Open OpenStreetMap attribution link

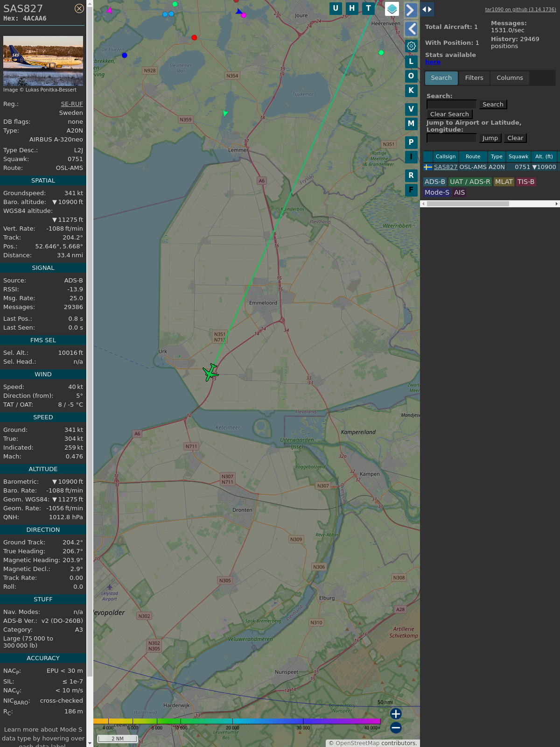point(357,743)
